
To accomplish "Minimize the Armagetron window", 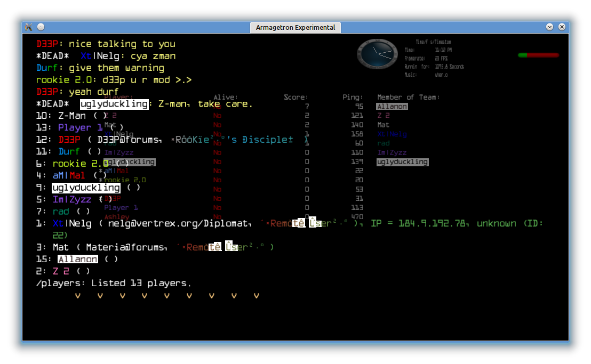I will pos(550,27).
